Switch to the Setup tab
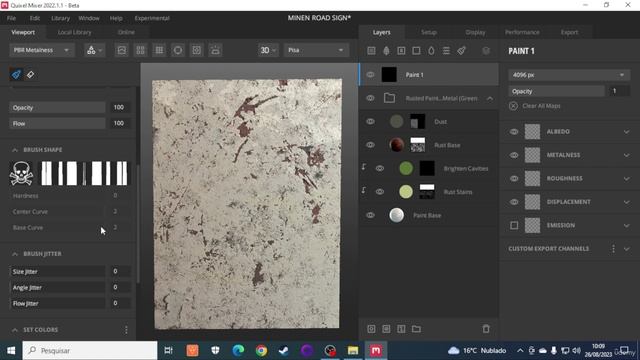Viewport: 640px width, 360px height. tap(429, 32)
